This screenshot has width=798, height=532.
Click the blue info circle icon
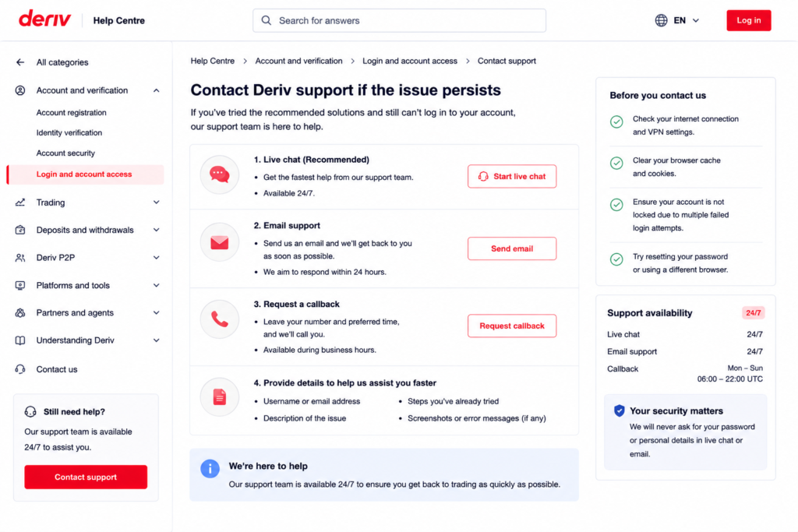click(210, 468)
